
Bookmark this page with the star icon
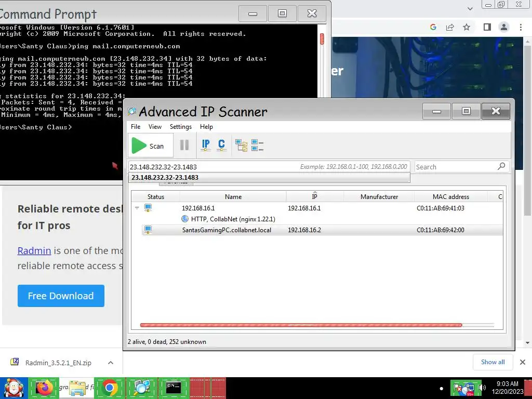tap(467, 27)
